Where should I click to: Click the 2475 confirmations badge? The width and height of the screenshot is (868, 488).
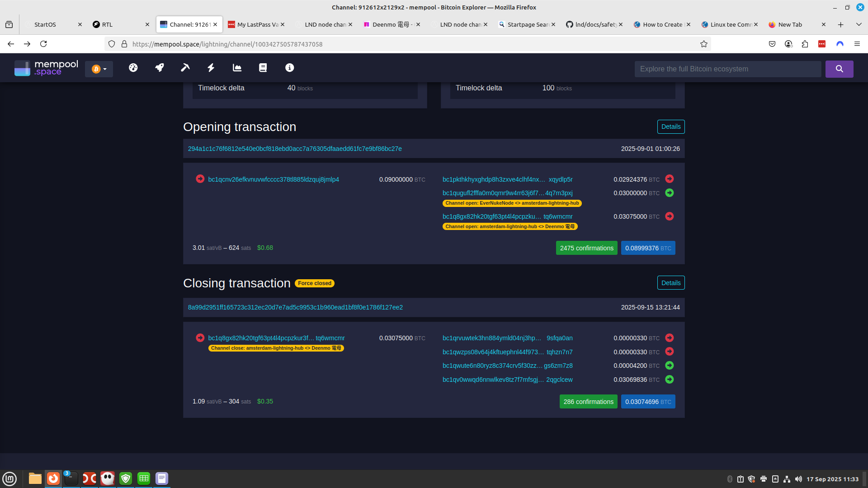pos(586,248)
